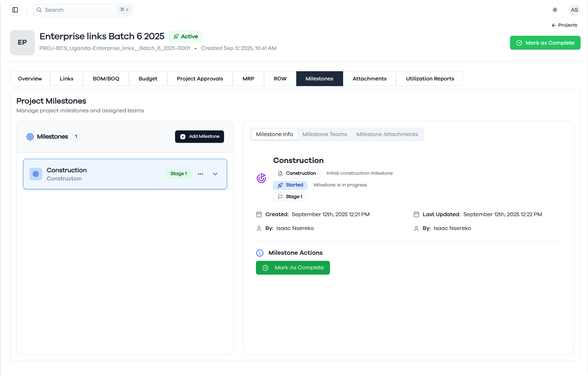Click the purple milestone goal icon
Image resolution: width=588 pixels, height=376 pixels.
pos(261,178)
